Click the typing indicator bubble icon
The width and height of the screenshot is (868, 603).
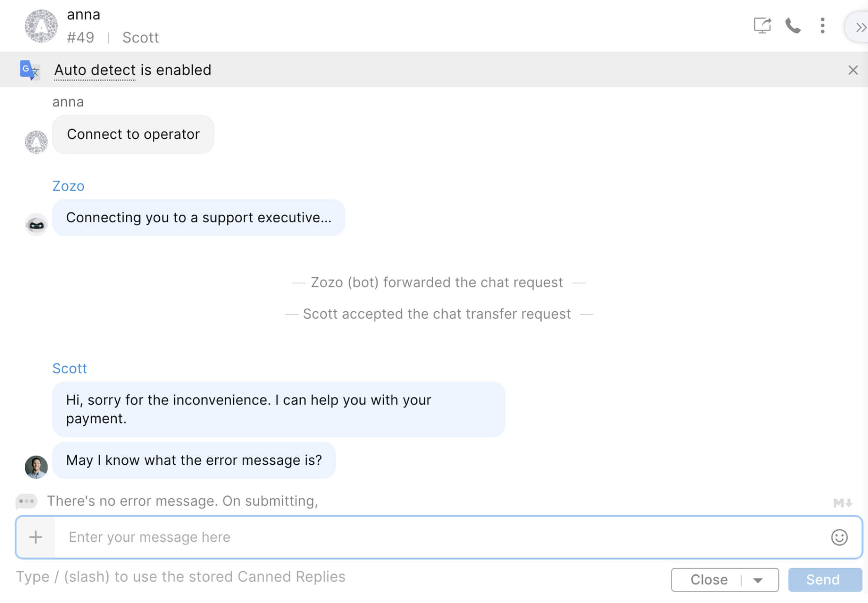26,501
